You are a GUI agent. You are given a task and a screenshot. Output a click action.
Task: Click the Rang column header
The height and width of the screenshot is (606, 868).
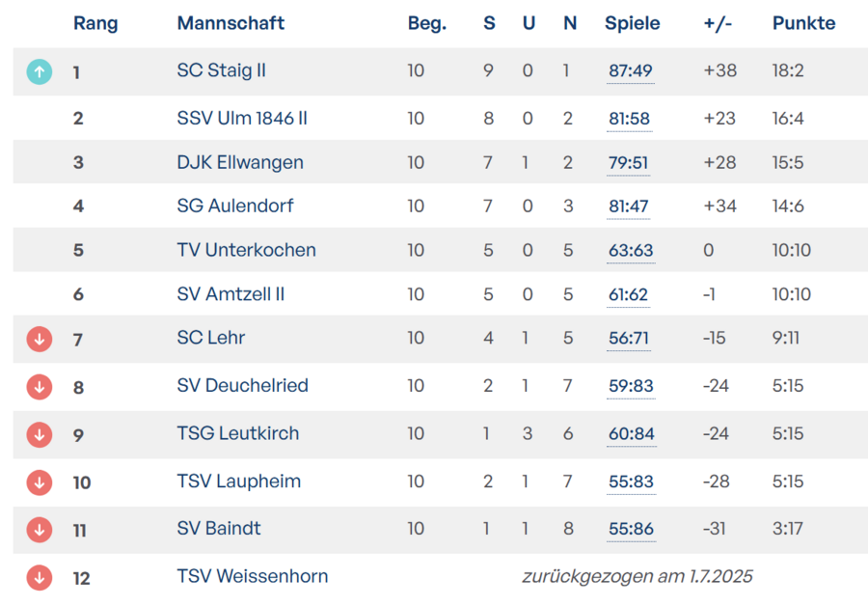pyautogui.click(x=95, y=23)
